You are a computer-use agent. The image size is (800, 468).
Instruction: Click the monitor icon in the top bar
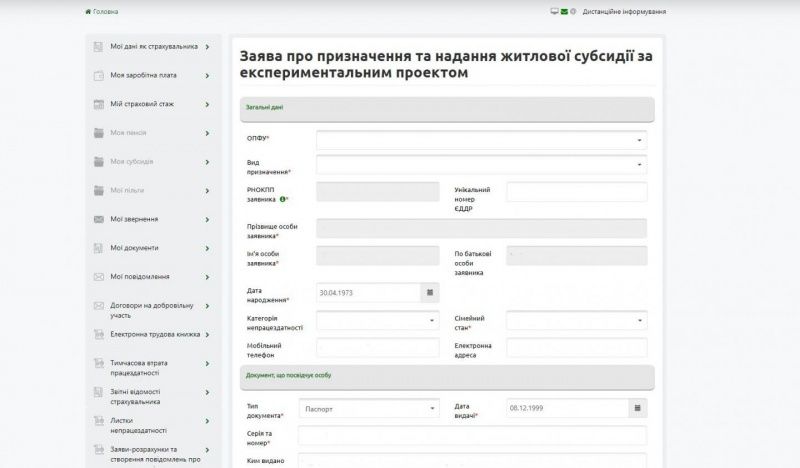pyautogui.click(x=555, y=12)
